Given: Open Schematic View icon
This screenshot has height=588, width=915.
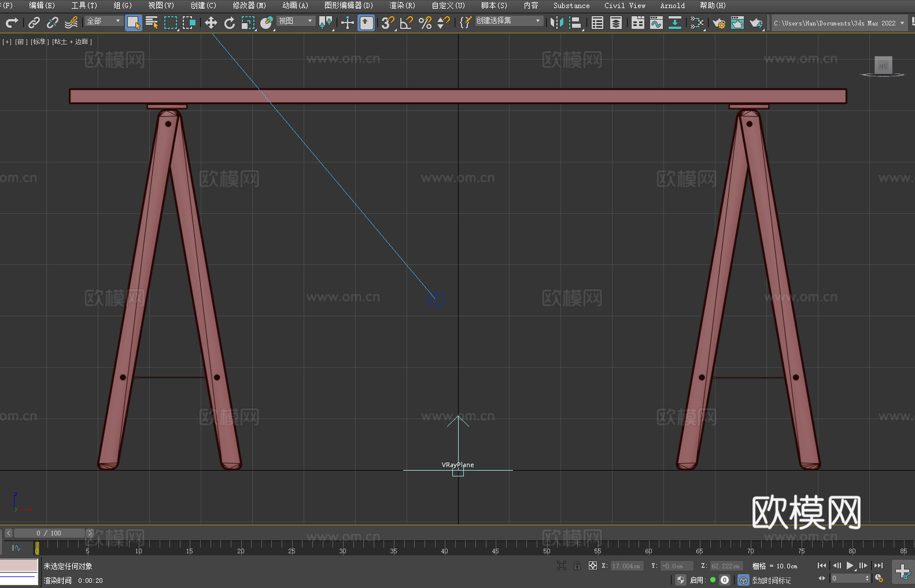Looking at the screenshot, I should 675,23.
